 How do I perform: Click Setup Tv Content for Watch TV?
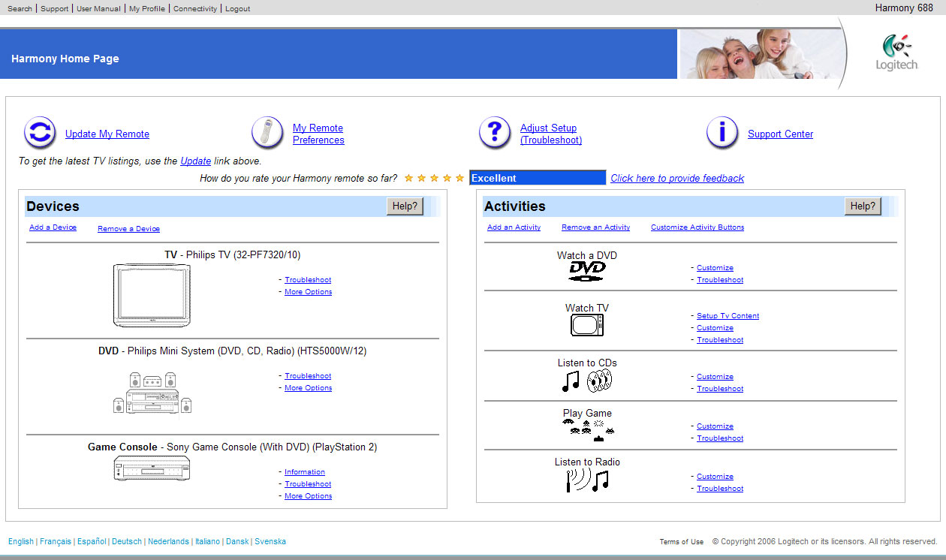[728, 316]
